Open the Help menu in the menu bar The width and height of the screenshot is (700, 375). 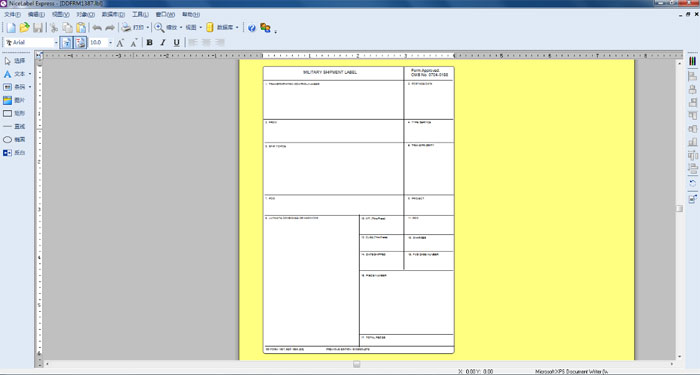[x=191, y=14]
